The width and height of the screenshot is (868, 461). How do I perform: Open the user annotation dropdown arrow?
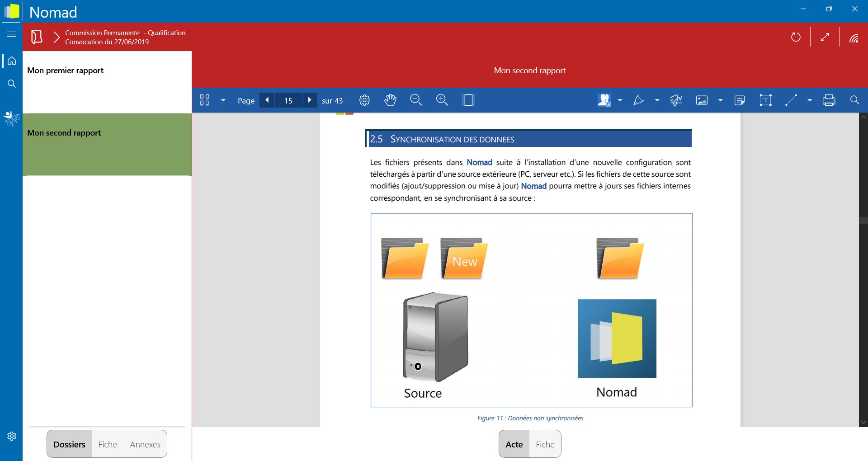(620, 100)
